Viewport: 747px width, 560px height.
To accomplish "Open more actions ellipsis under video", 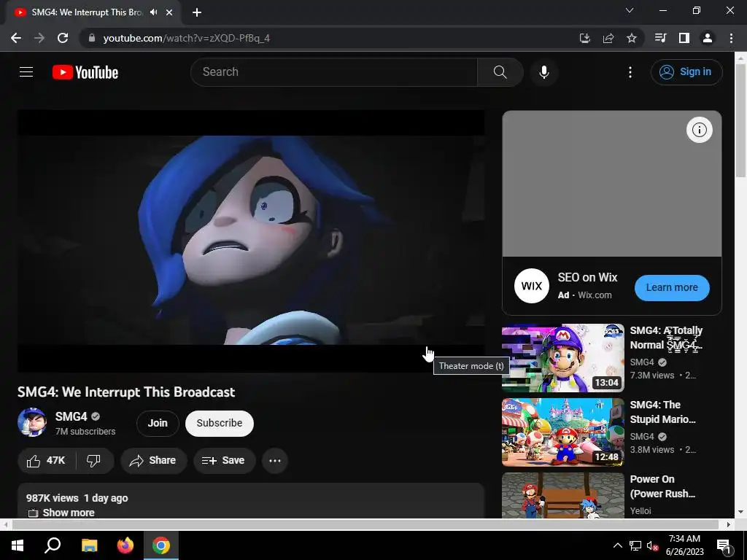I will click(x=275, y=461).
